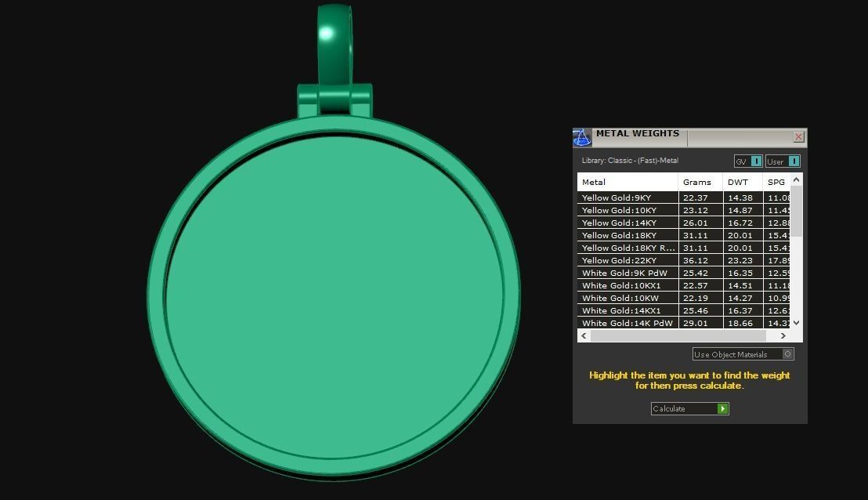
Task: Click the table's scroll down arrow
Action: pyautogui.click(x=796, y=323)
